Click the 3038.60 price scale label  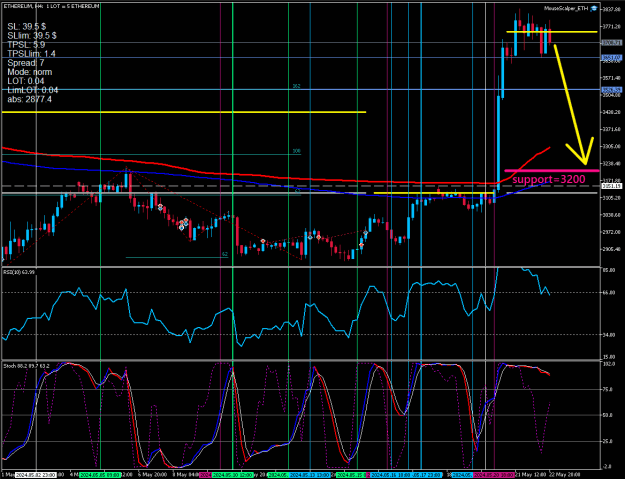611,215
